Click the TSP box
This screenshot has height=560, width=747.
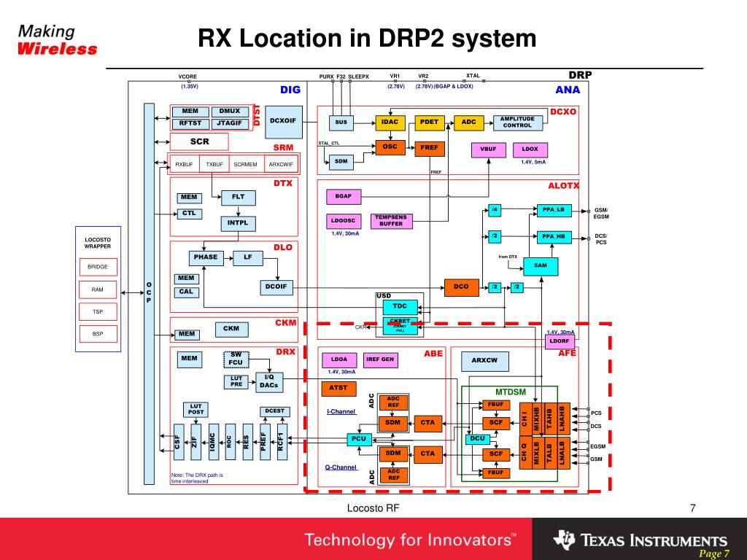98,312
